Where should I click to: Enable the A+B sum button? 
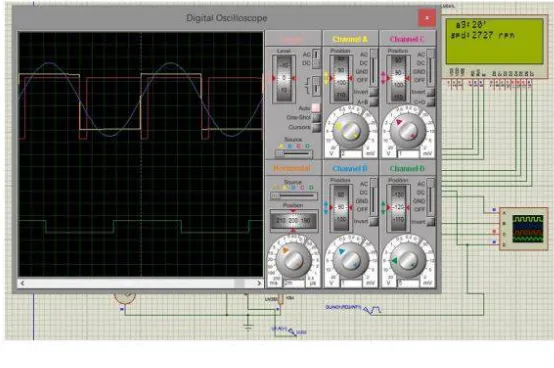click(x=373, y=102)
